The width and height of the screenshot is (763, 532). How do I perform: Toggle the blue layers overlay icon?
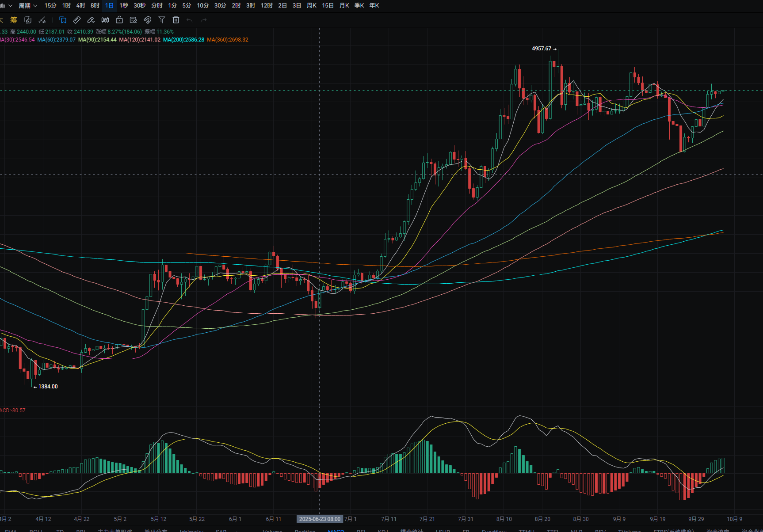(63, 20)
